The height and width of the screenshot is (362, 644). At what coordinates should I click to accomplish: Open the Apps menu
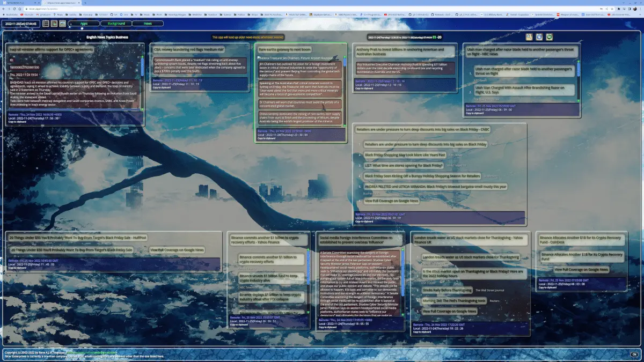click(x=84, y=24)
